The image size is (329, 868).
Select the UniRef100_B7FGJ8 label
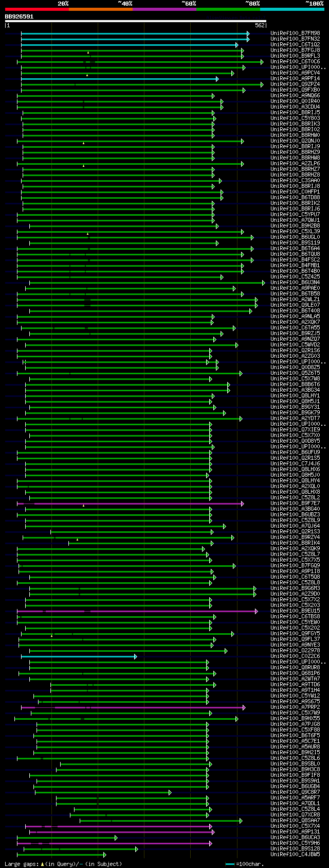pyautogui.click(x=295, y=50)
